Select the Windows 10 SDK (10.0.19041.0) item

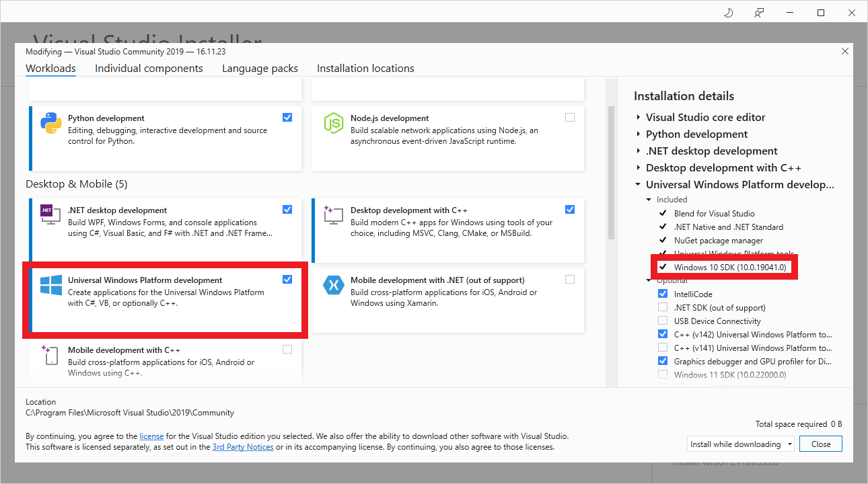(730, 267)
